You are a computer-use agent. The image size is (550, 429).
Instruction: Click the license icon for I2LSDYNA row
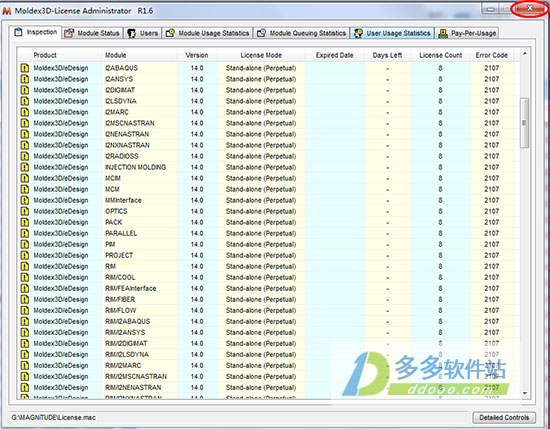(24, 101)
